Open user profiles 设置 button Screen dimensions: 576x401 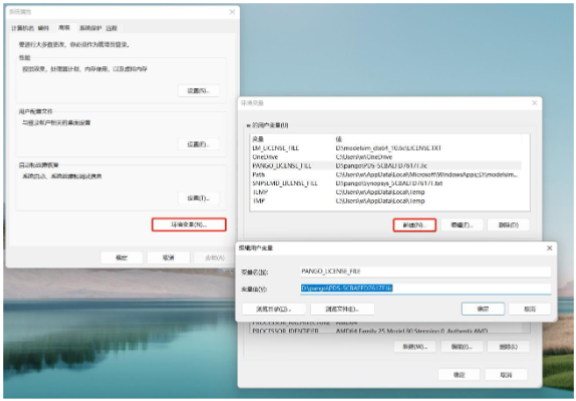point(199,144)
